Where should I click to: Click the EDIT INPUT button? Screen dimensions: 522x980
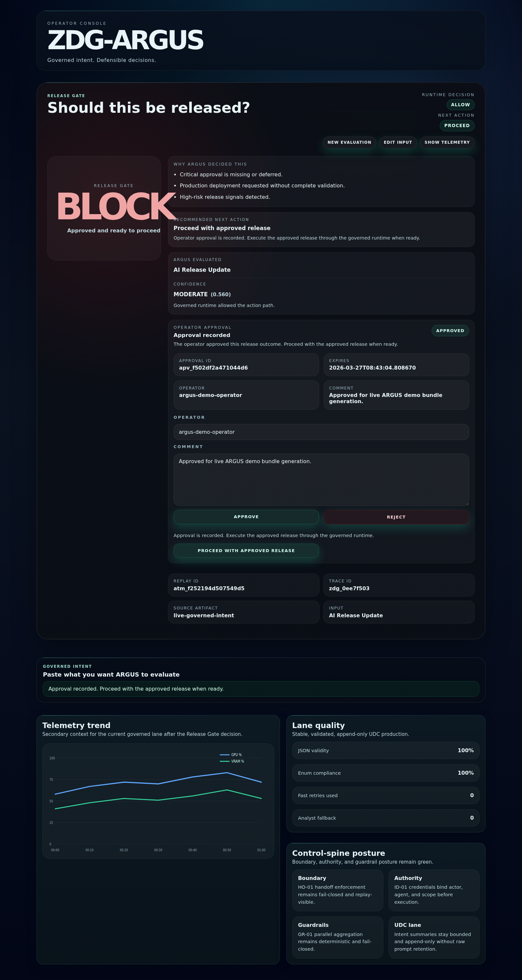tap(397, 142)
